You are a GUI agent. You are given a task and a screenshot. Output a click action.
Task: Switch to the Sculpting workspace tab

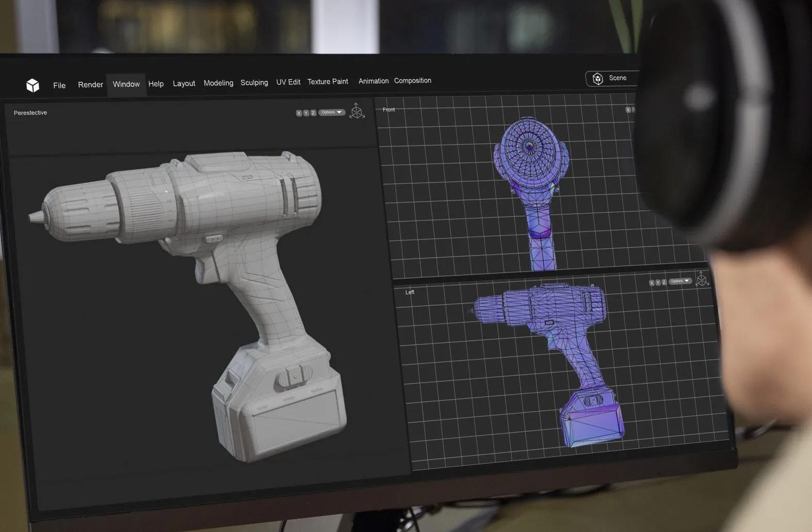(x=254, y=82)
